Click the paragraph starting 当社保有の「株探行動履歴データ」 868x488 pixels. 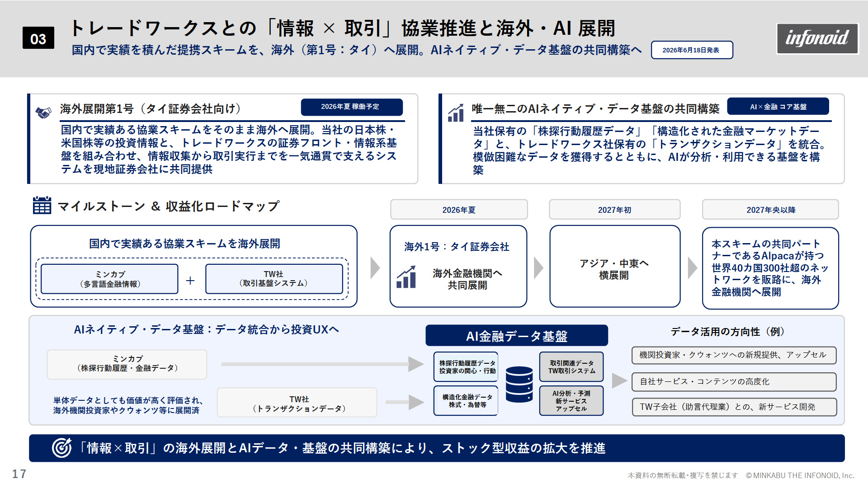click(649, 150)
